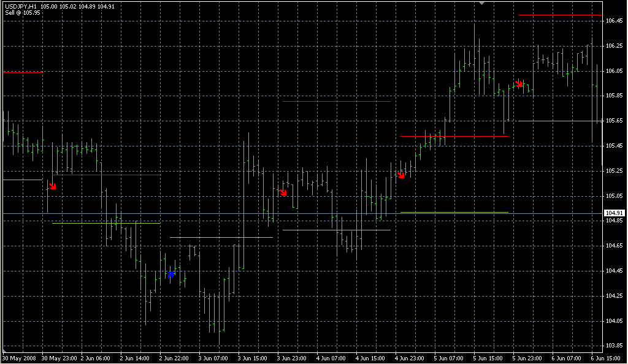Select the gray horizontal line near 105.80

click(337, 102)
